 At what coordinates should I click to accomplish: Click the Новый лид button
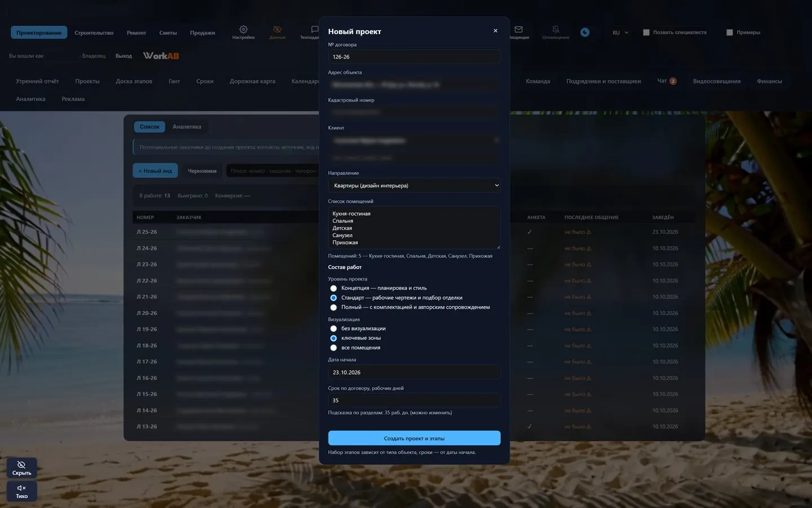pyautogui.click(x=155, y=171)
